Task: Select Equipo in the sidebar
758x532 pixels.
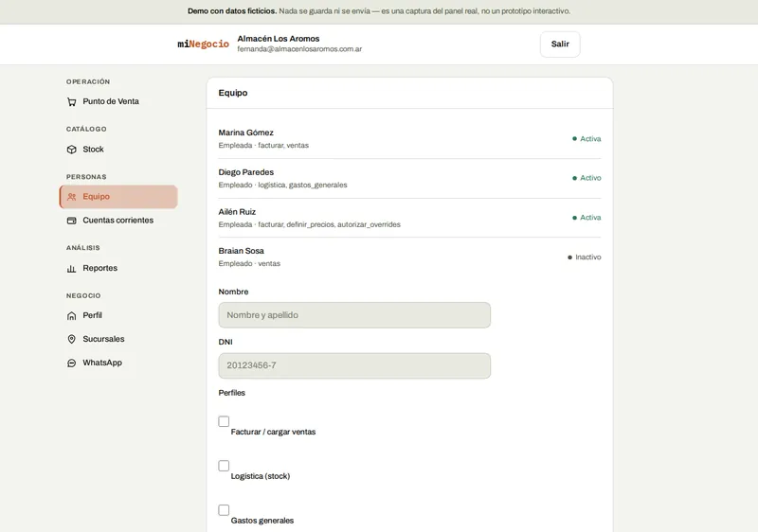Action: point(118,197)
